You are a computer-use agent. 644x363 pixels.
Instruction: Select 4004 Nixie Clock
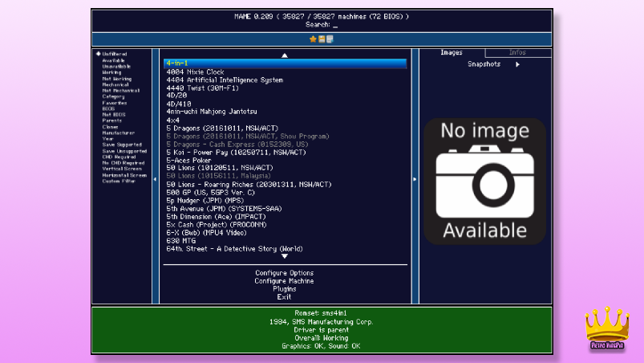[x=195, y=72]
